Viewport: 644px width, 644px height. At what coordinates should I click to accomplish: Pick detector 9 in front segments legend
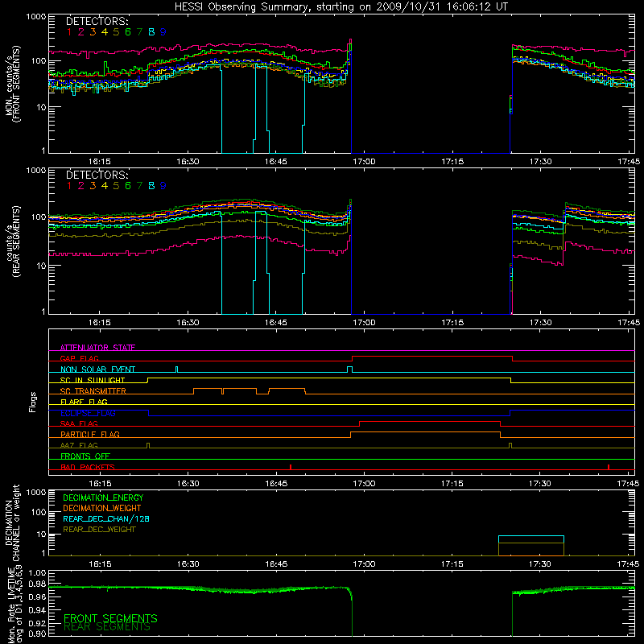(x=163, y=32)
